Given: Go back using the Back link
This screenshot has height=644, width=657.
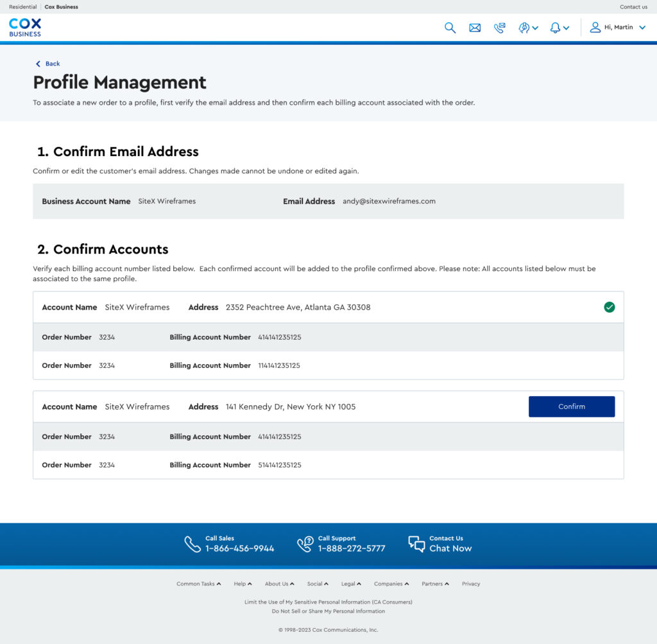Looking at the screenshot, I should (x=48, y=64).
